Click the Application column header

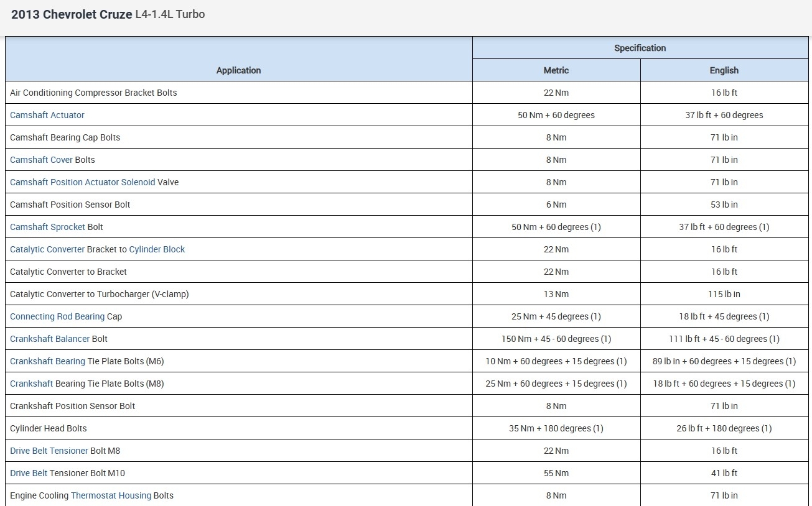(239, 70)
